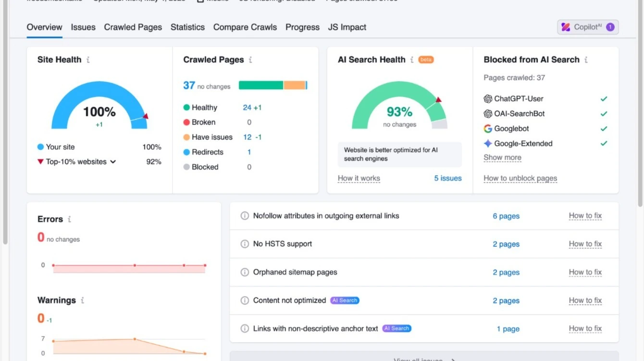This screenshot has height=361, width=644.
Task: Click the Site Health info icon
Action: pos(88,60)
